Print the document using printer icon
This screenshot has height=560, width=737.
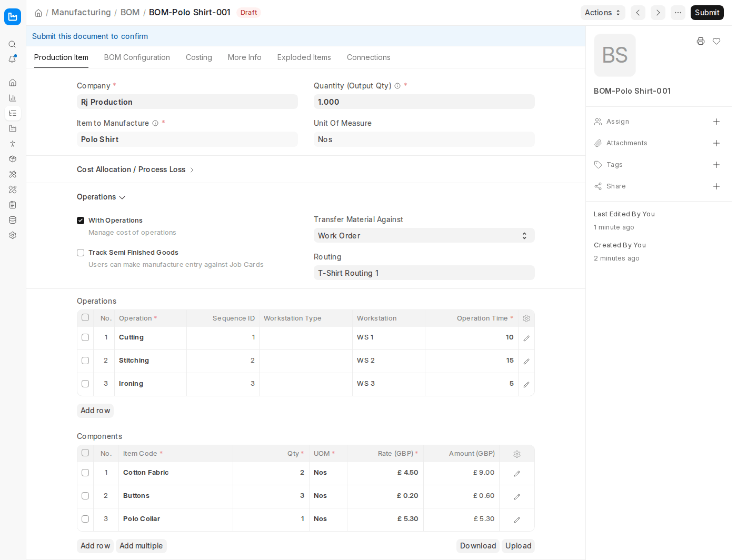pyautogui.click(x=701, y=41)
